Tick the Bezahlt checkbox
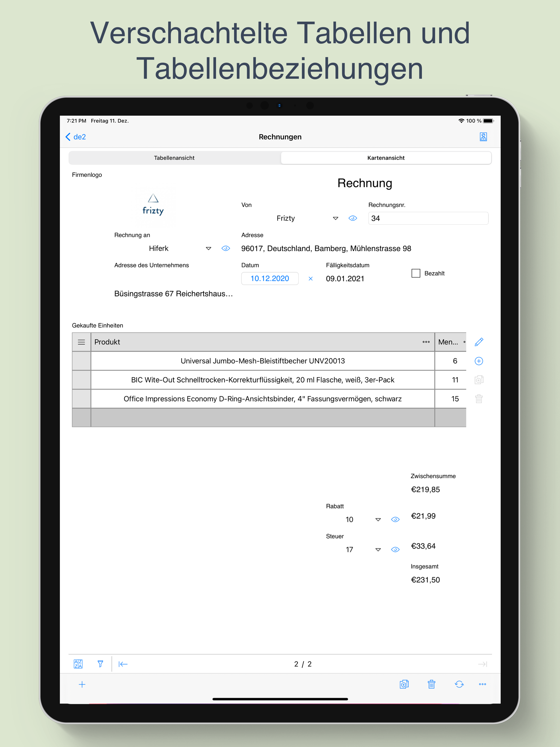The width and height of the screenshot is (560, 747). [x=416, y=273]
